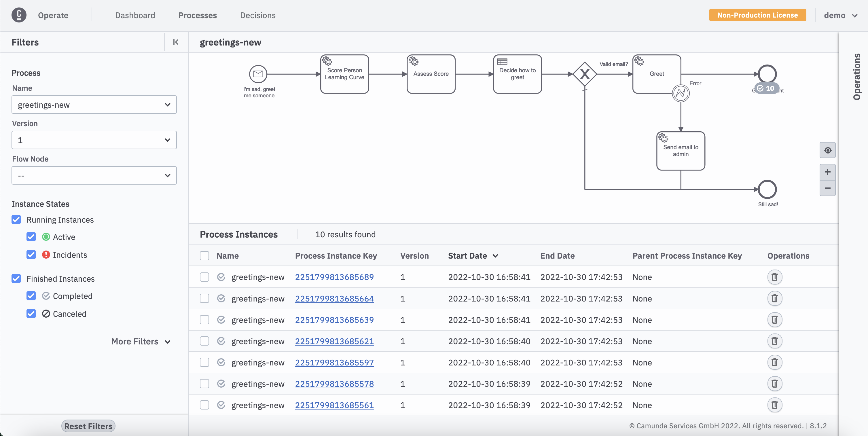This screenshot has height=436, width=868.
Task: Delete instance 2251799813685597
Action: [x=775, y=363]
